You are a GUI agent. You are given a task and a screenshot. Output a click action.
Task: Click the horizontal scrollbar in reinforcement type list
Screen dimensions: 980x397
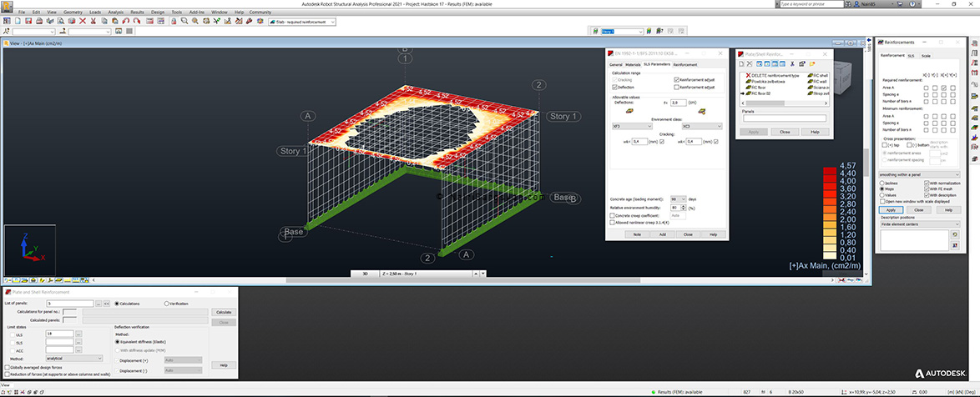click(785, 103)
